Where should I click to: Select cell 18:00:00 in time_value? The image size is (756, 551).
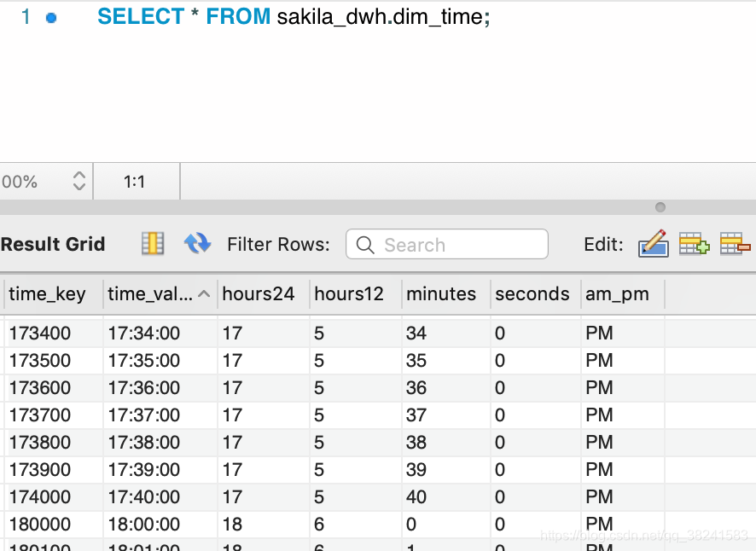pyautogui.click(x=160, y=525)
